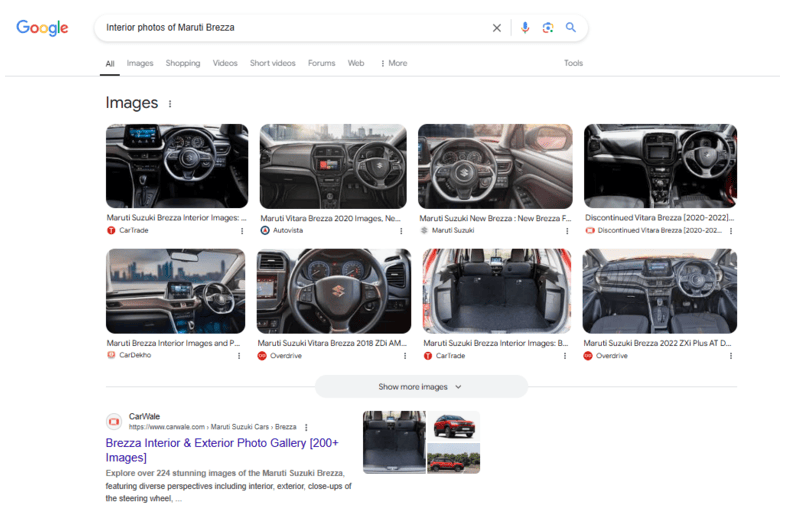Image resolution: width=786 pixels, height=515 pixels.
Task: Click inside the search query field
Action: point(290,28)
